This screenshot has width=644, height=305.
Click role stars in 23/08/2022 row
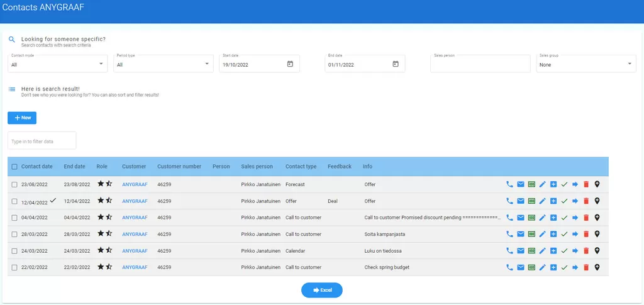pyautogui.click(x=105, y=184)
